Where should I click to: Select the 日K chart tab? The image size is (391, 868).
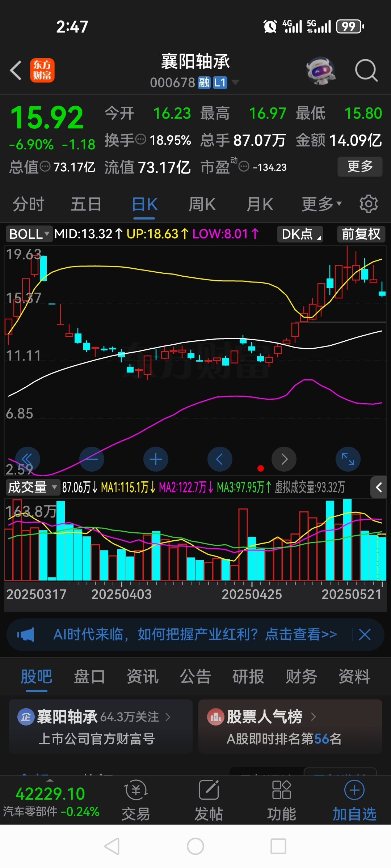point(144,204)
